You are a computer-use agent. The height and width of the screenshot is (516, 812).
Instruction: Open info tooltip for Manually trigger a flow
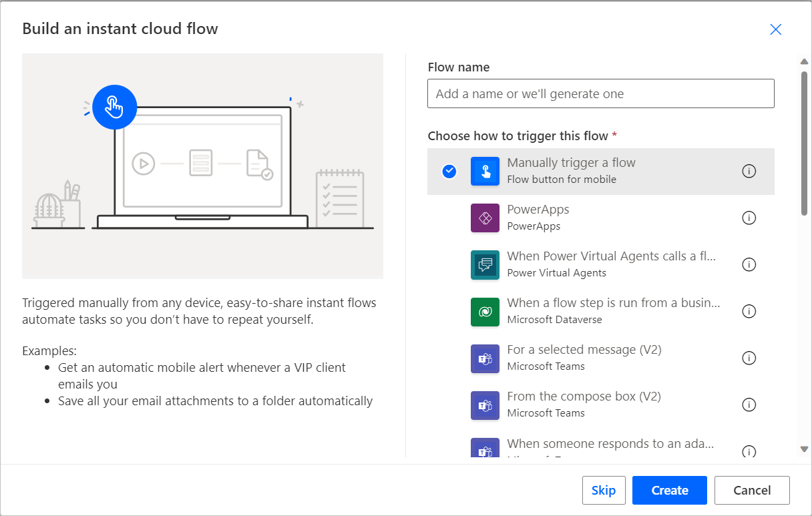coord(749,171)
